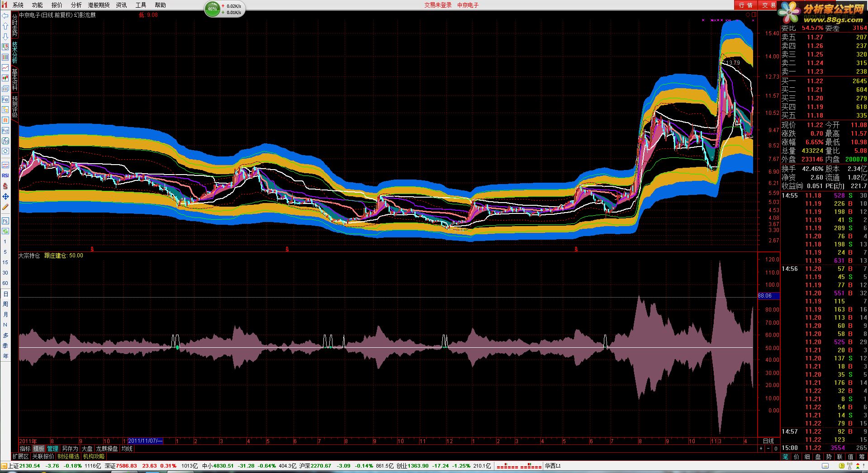Click the 交易 button at top right
Viewport: 868px width, 473px height.
pos(768,5)
